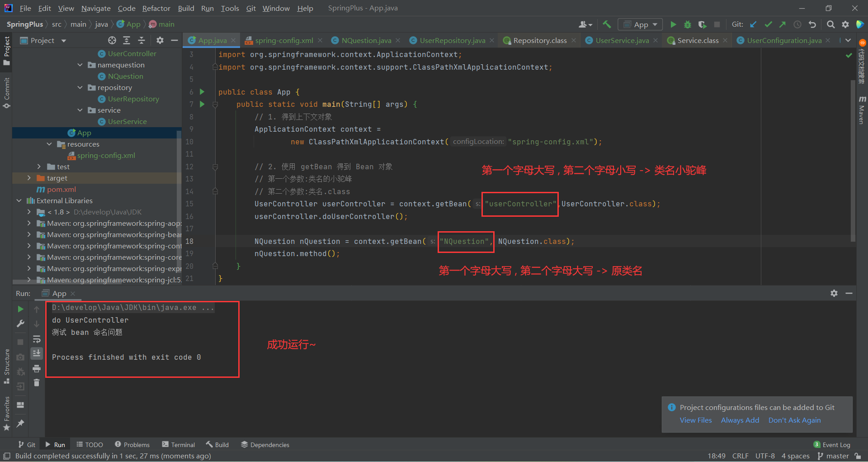Expand the JDK 1.8 library node
The image size is (868, 462).
click(x=29, y=212)
